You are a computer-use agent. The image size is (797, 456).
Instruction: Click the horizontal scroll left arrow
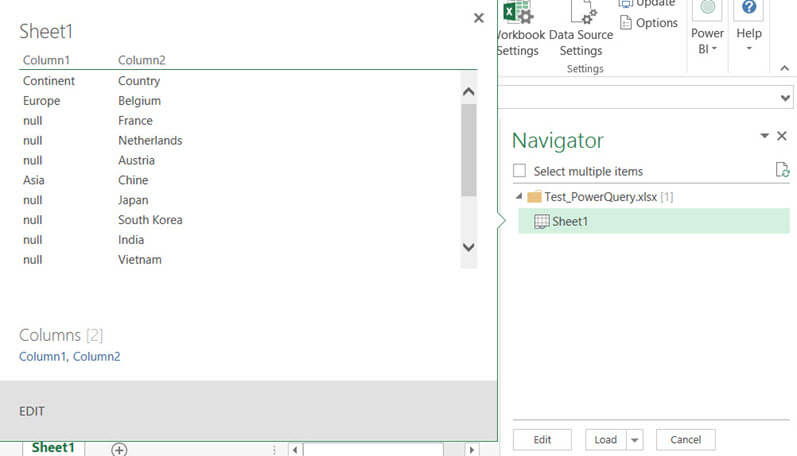295,450
